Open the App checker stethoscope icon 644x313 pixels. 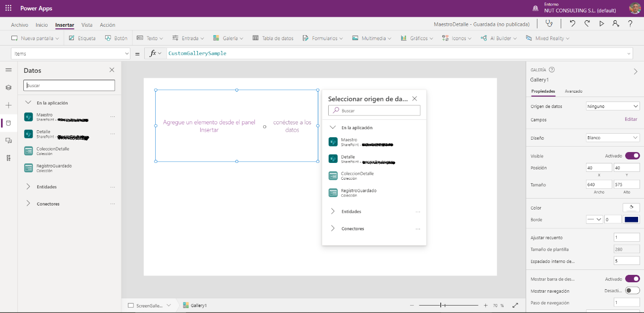(x=548, y=23)
